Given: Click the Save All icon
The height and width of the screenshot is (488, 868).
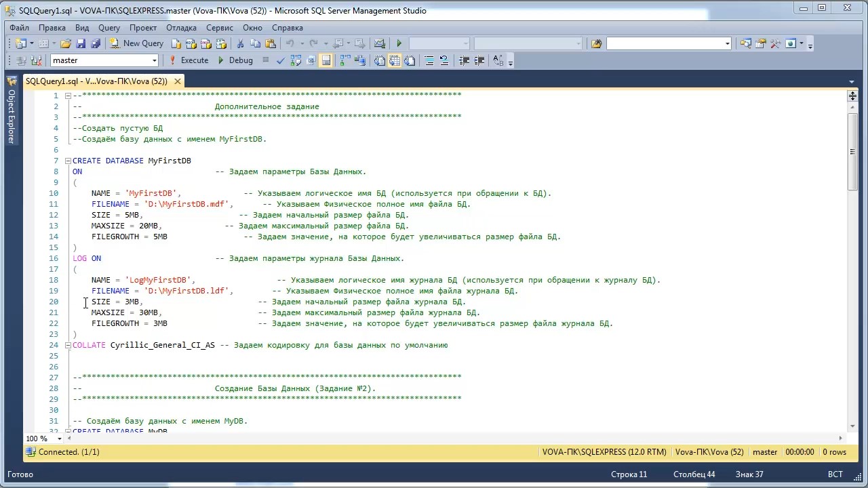Looking at the screenshot, I should point(96,43).
